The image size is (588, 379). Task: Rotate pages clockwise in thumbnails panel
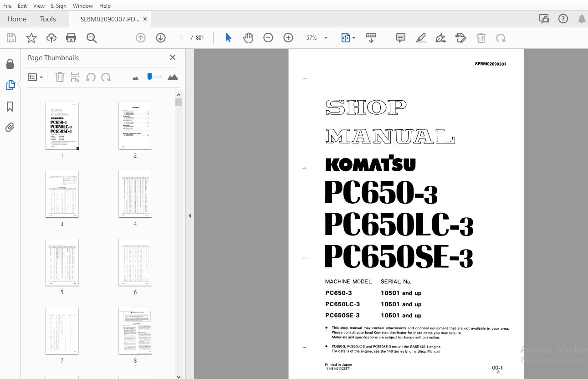pyautogui.click(x=106, y=77)
